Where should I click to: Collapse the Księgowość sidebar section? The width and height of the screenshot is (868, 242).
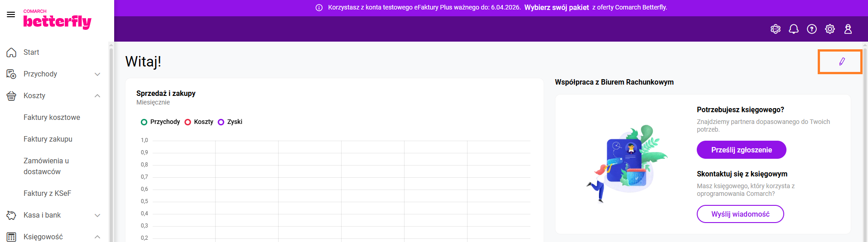[x=97, y=237]
